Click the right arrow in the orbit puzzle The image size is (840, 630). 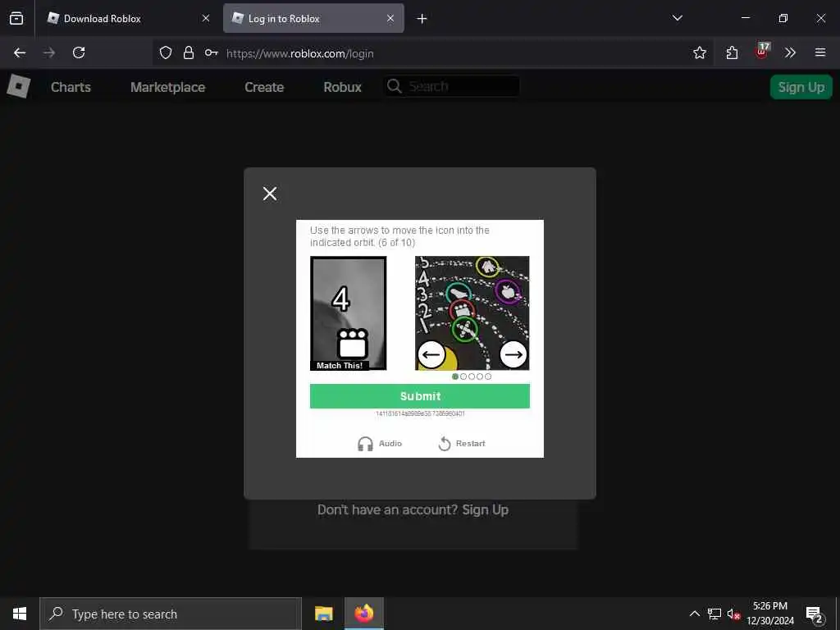[x=514, y=354]
